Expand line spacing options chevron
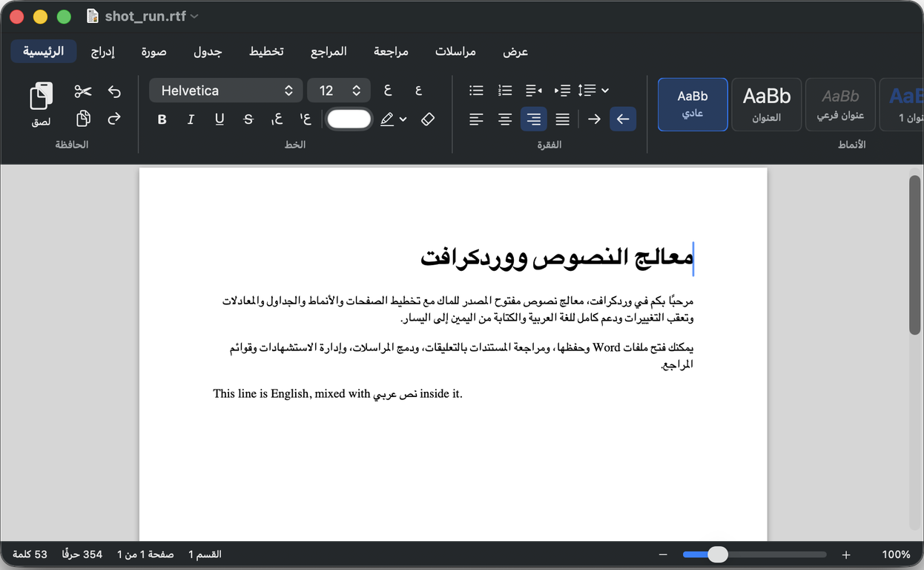The width and height of the screenshot is (924, 570). [605, 91]
